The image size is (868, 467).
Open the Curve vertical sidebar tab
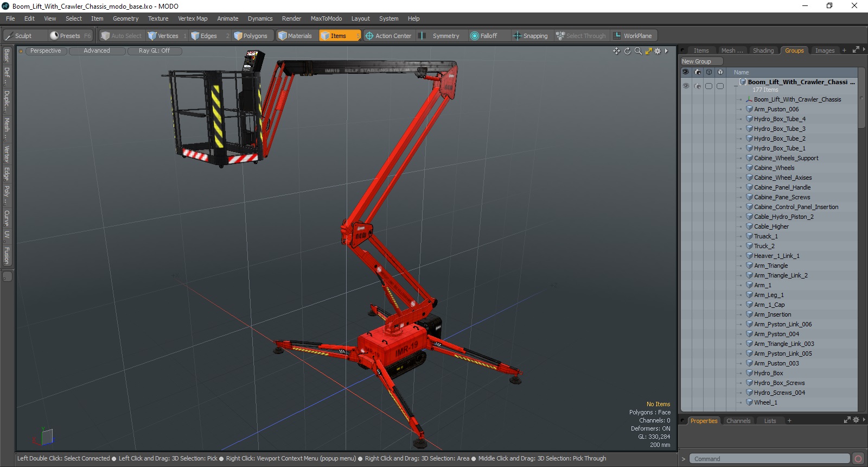pos(7,218)
